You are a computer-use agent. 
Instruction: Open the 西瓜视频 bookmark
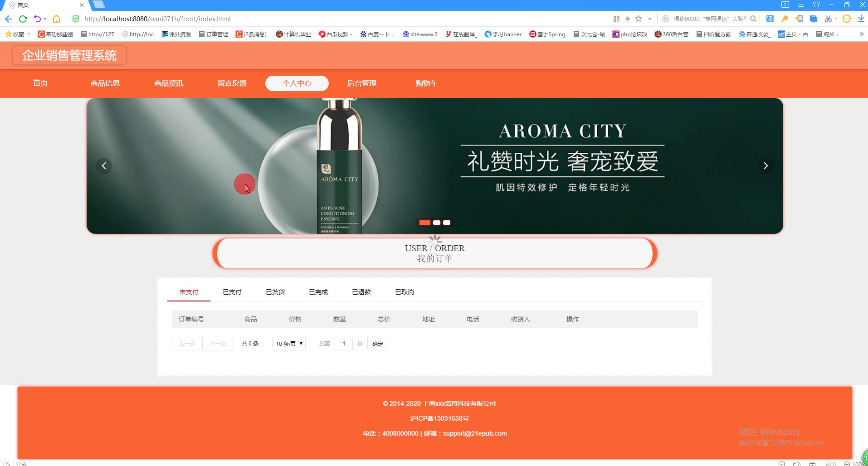[x=336, y=34]
